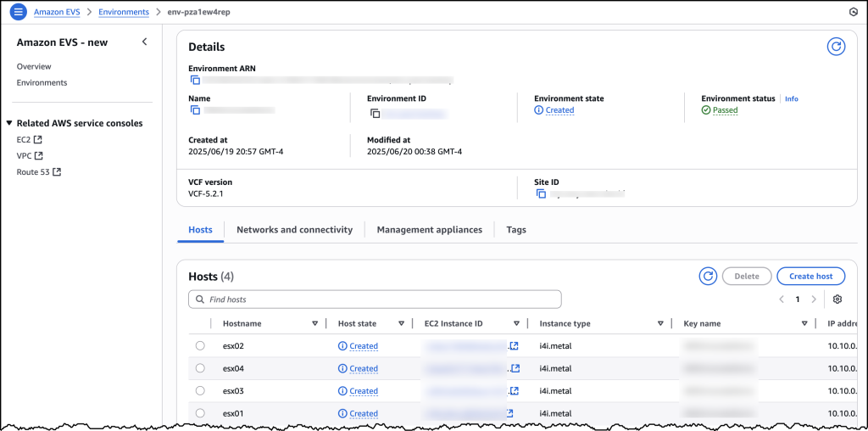Refresh the Hosts table
Viewport: 868px width, 431px height.
pyautogui.click(x=708, y=276)
